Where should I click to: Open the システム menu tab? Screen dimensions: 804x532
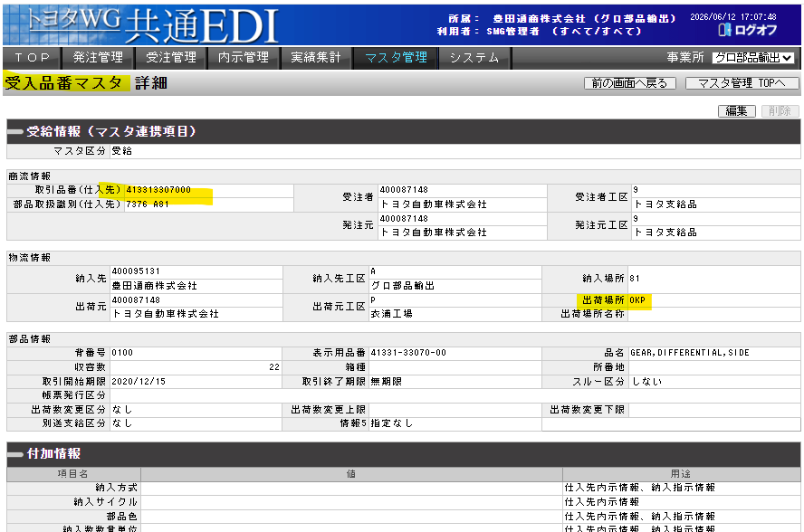tap(474, 58)
